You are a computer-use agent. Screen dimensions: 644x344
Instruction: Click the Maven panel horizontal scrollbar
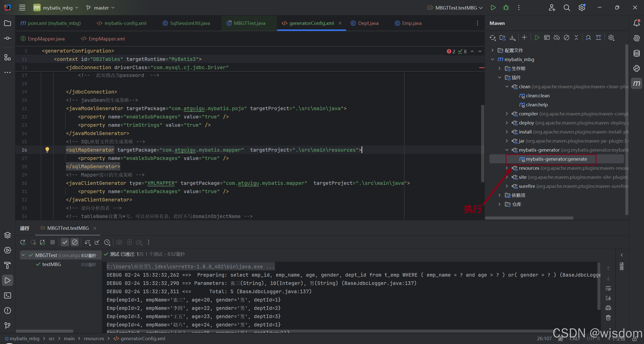coord(529,218)
